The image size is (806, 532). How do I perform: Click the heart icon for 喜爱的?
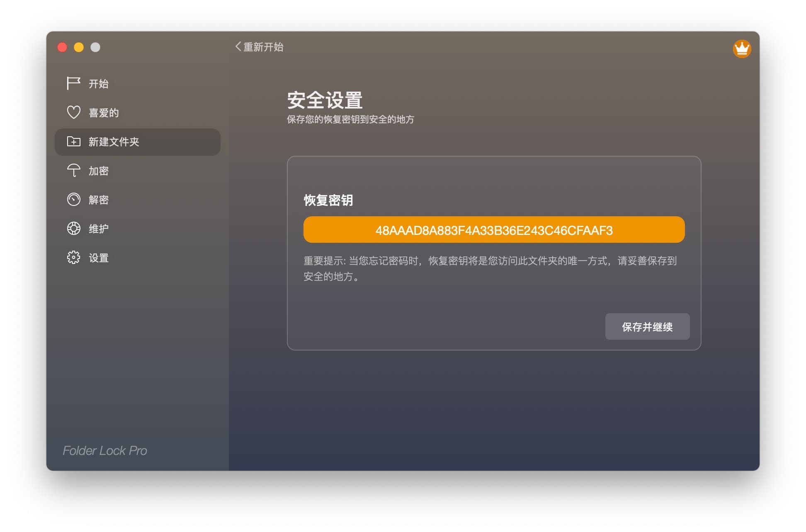73,112
